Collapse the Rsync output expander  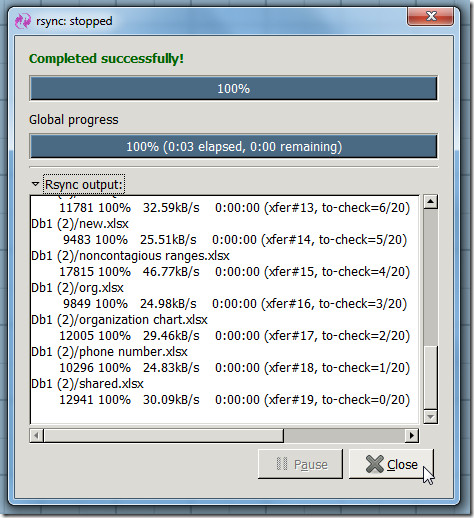pyautogui.click(x=35, y=184)
